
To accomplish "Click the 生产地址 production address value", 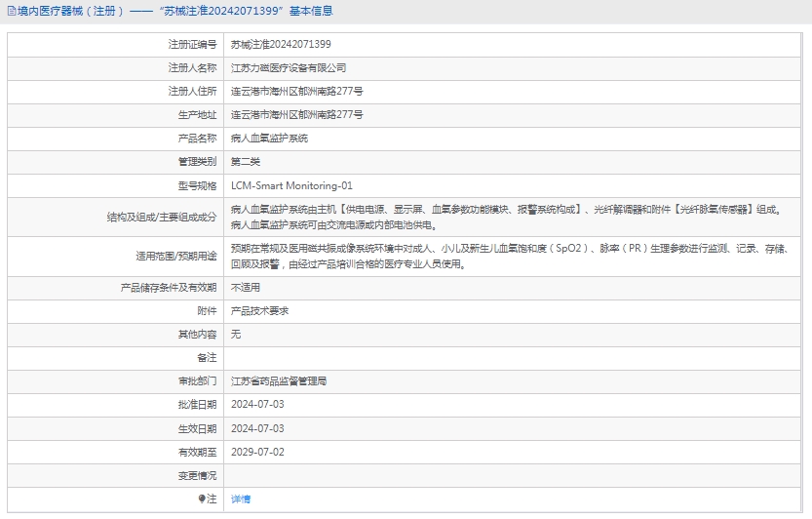I will tap(296, 115).
